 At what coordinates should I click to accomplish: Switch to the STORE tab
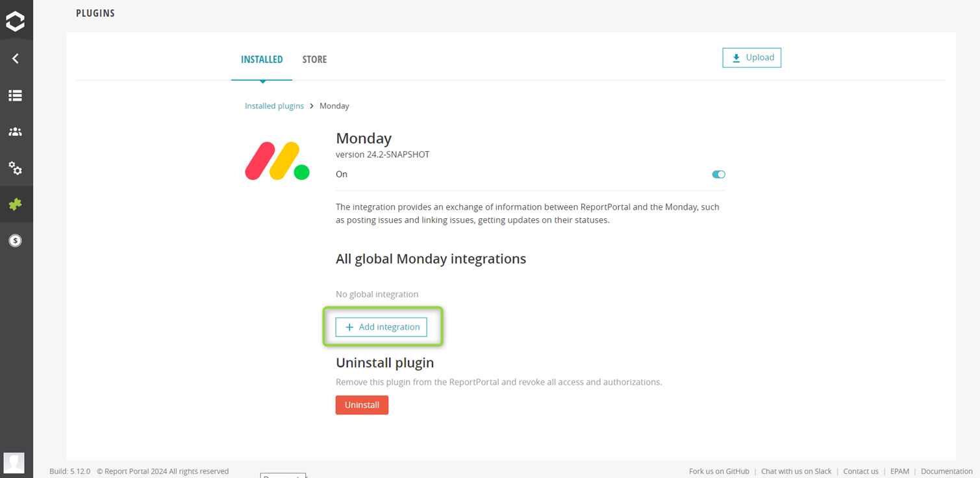click(314, 59)
